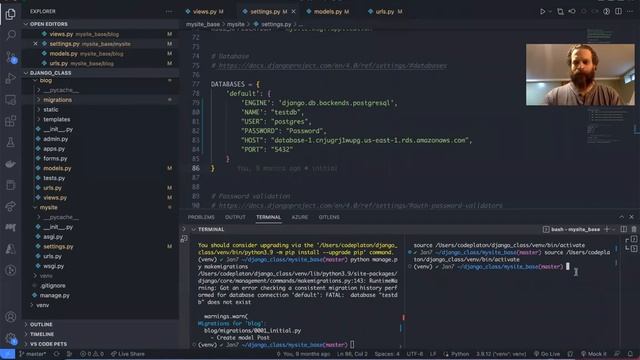This screenshot has height=360, width=640.
Task: Open wsgi.py in mysite folder
Action: click(x=53, y=266)
